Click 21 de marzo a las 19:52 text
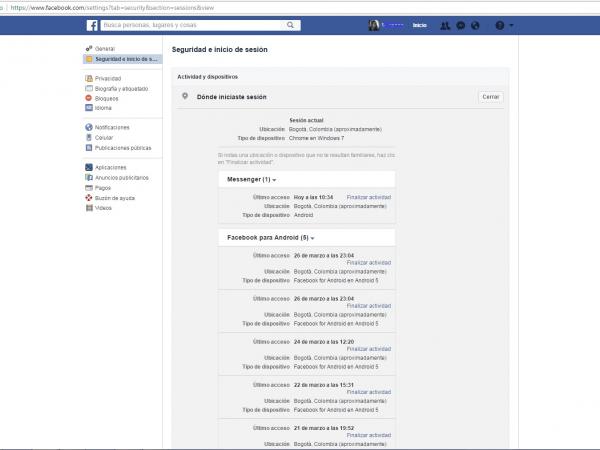600x450 pixels. (x=324, y=428)
